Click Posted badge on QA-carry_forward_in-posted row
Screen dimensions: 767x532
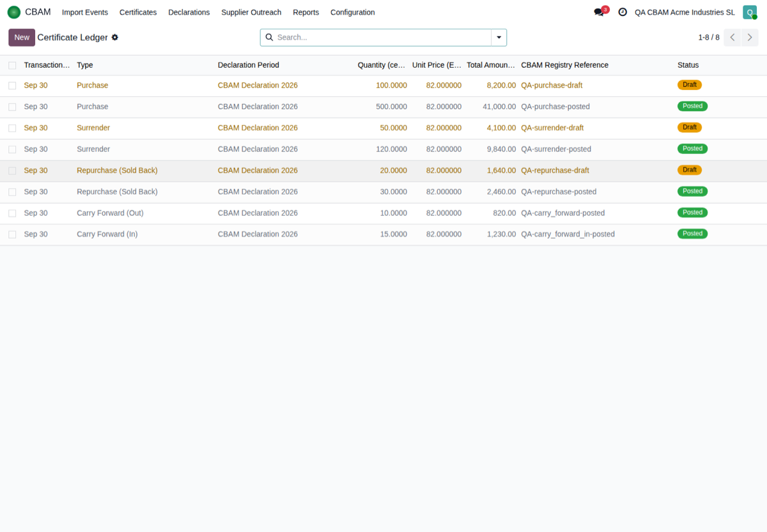692,234
